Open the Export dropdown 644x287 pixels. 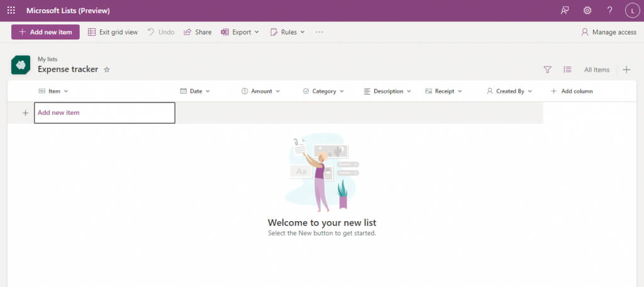coord(240,32)
